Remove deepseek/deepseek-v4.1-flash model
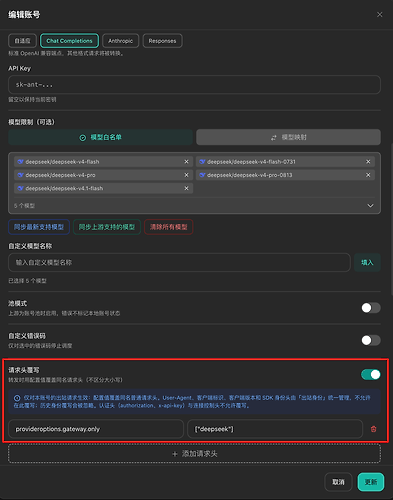The image size is (393, 500). coord(186,188)
